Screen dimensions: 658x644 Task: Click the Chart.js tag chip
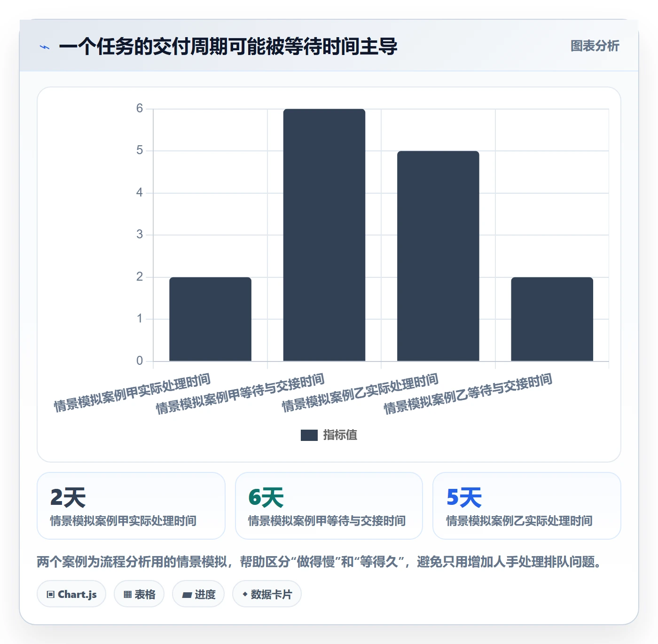tap(71, 594)
